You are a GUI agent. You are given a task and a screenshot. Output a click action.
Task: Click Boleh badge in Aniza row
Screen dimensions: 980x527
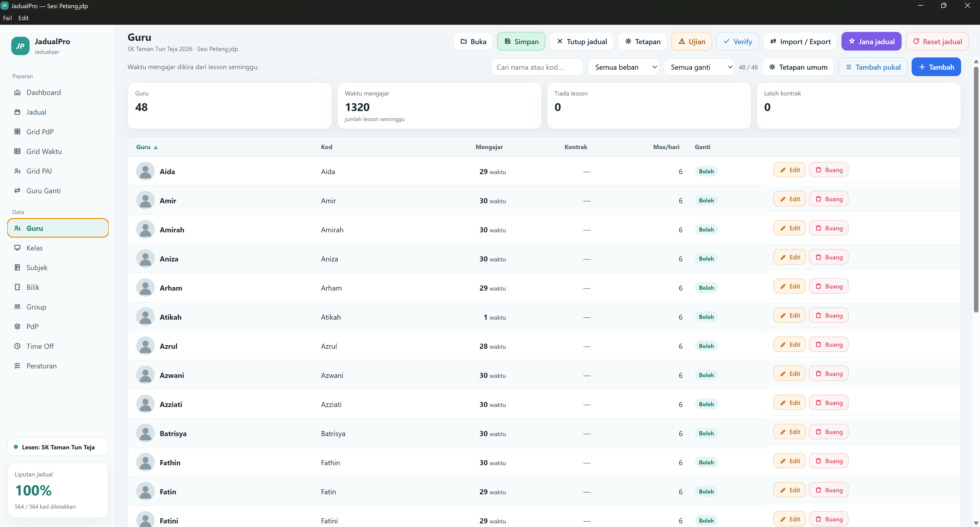pos(706,259)
